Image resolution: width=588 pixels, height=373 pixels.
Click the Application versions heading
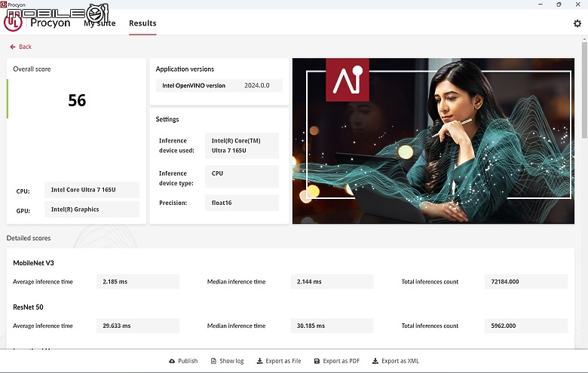tap(185, 69)
